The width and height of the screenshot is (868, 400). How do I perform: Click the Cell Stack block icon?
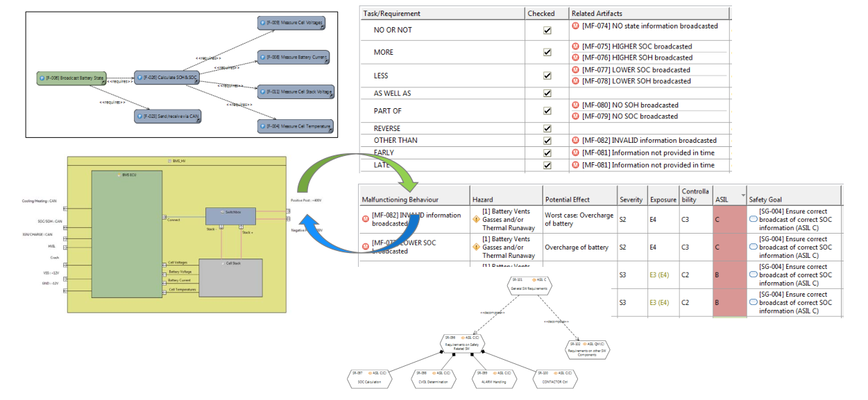coord(223,263)
